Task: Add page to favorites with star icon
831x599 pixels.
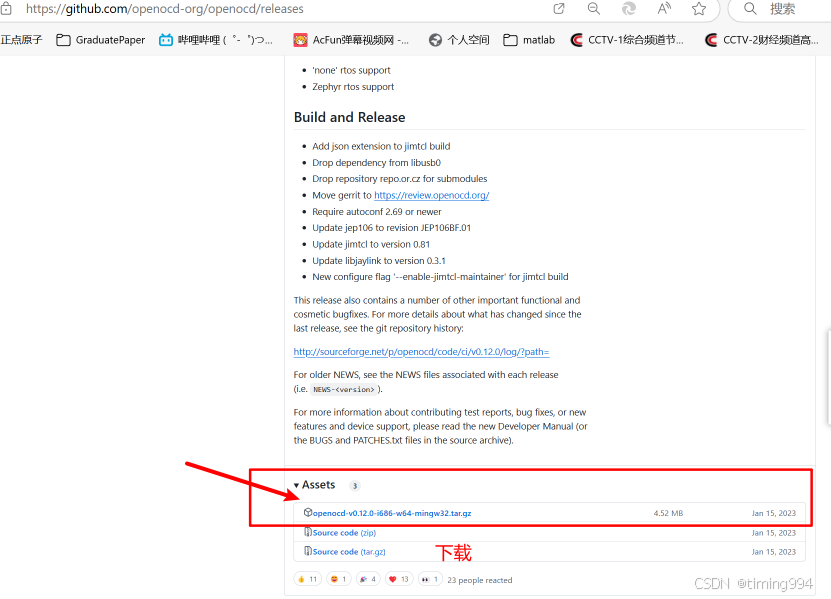Action: pyautogui.click(x=699, y=8)
